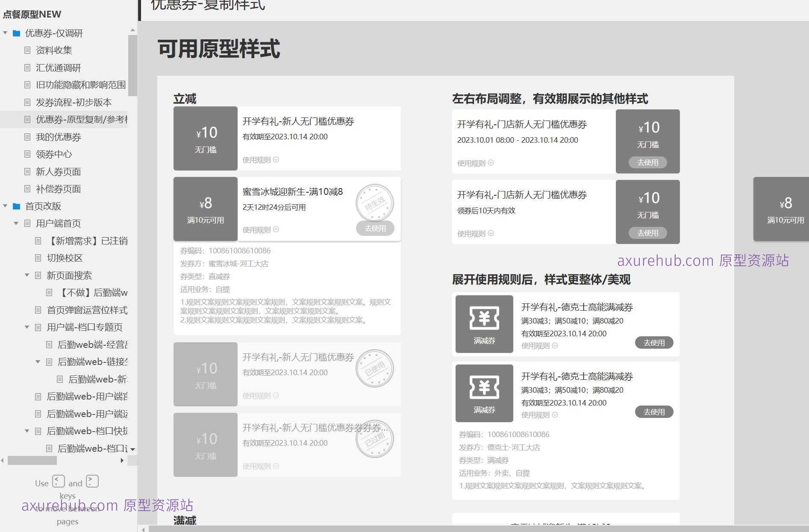Click the 已过期 stamp on expired coupon

tap(375, 439)
